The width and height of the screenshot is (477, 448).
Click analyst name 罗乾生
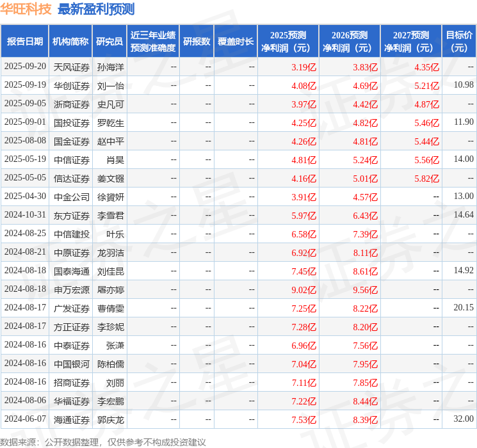coord(110,122)
